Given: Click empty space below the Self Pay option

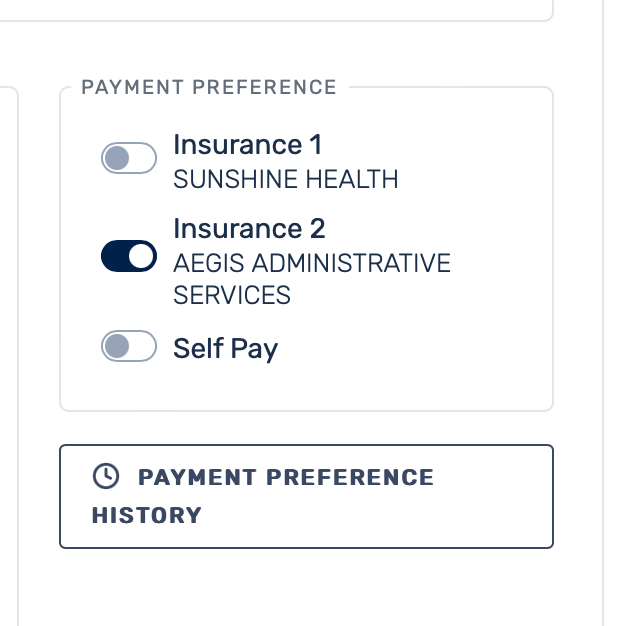Looking at the screenshot, I should 306,388.
